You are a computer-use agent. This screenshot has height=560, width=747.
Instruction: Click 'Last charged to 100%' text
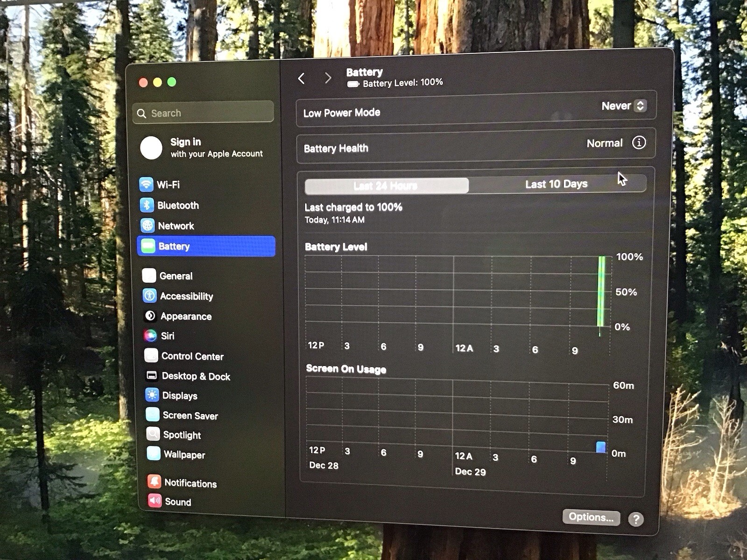353,207
